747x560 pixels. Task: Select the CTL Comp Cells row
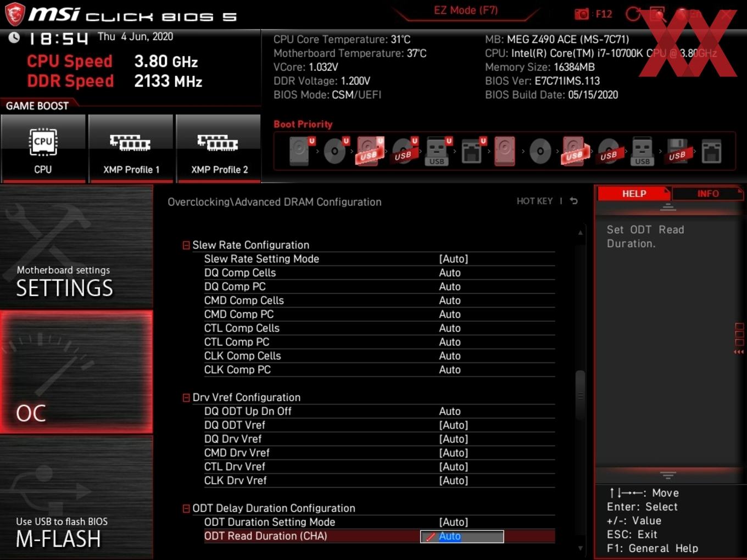pos(379,328)
